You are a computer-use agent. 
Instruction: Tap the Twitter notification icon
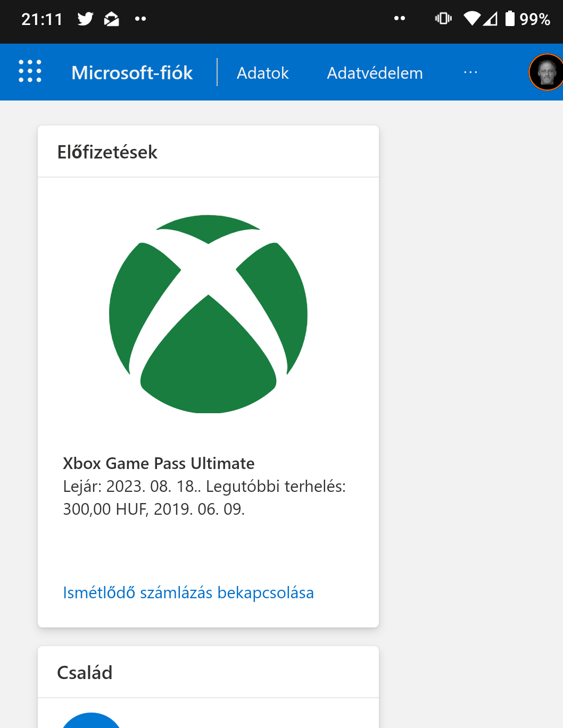pos(85,19)
